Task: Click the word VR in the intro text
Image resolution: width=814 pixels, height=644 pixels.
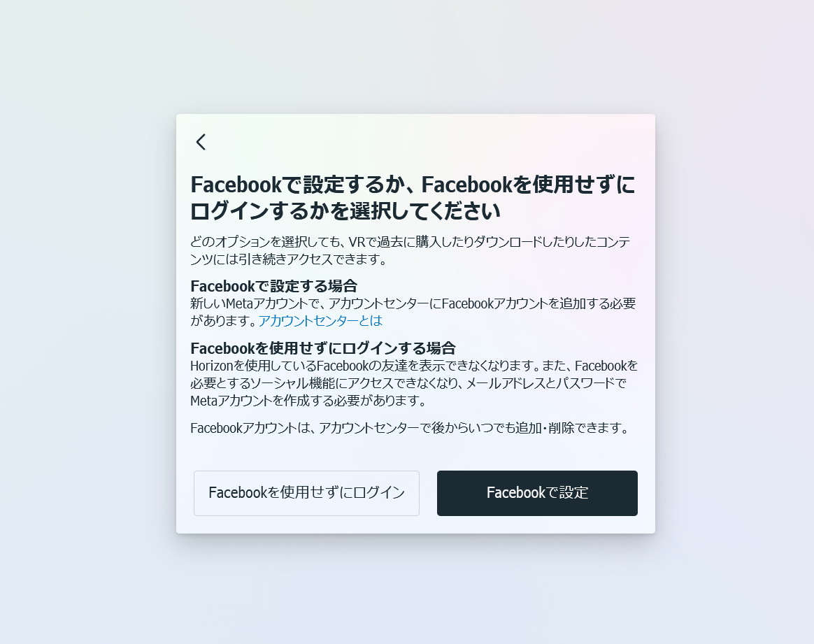Action: pos(357,243)
